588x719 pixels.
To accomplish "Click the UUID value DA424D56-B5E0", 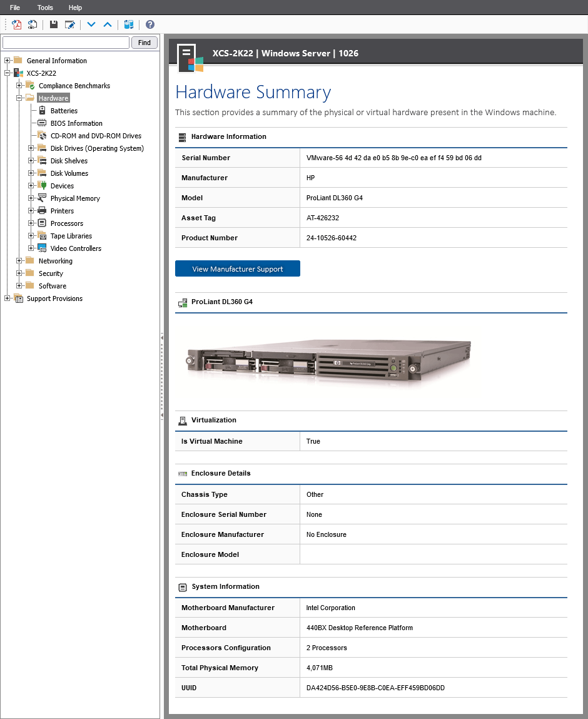I will 375,688.
